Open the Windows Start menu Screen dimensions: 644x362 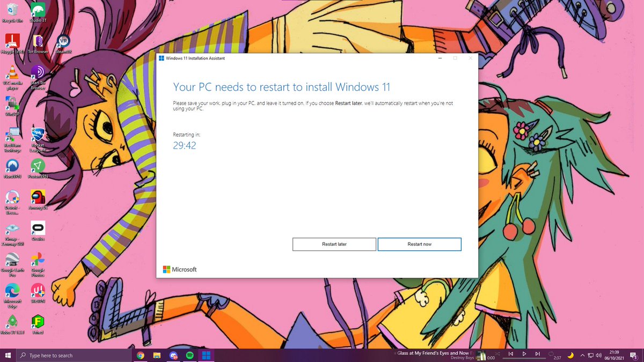pos(8,355)
